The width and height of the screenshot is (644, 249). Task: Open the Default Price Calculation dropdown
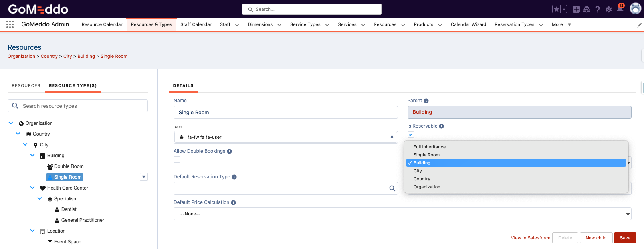click(x=402, y=214)
